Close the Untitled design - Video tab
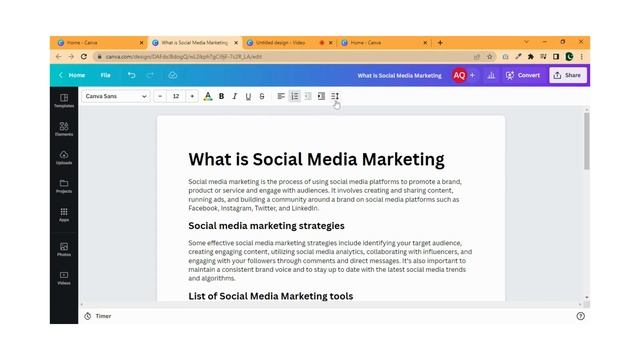The height and width of the screenshot is (360, 640). pyautogui.click(x=331, y=42)
